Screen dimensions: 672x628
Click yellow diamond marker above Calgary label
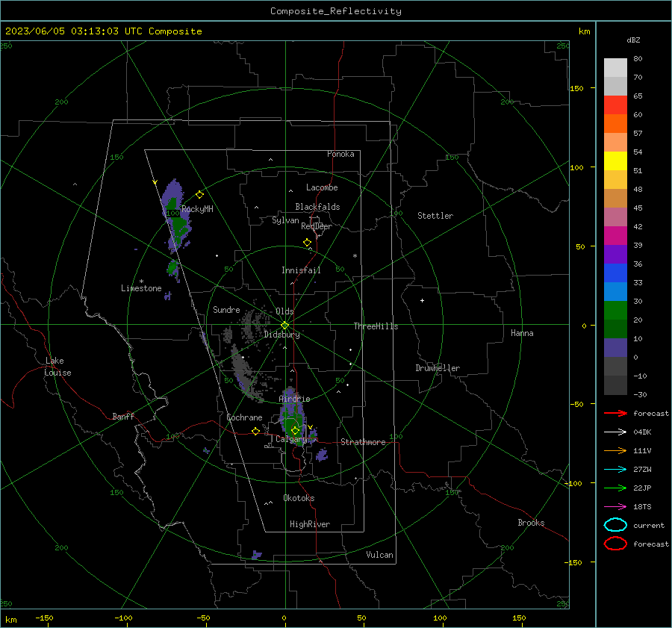(295, 430)
